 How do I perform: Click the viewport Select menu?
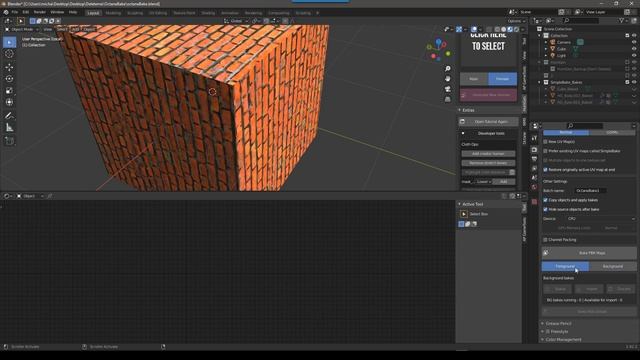point(62,29)
